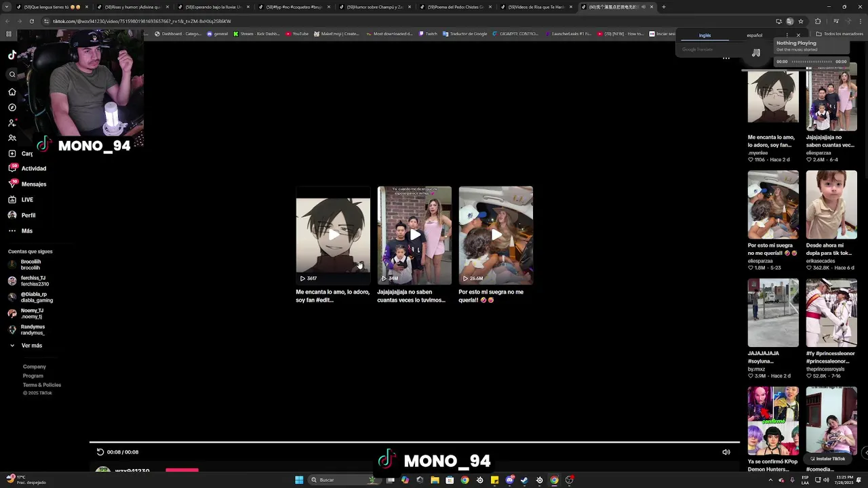The height and width of the screenshot is (488, 868).
Task: Open the Terms & Policies footer link
Action: [x=42, y=385]
